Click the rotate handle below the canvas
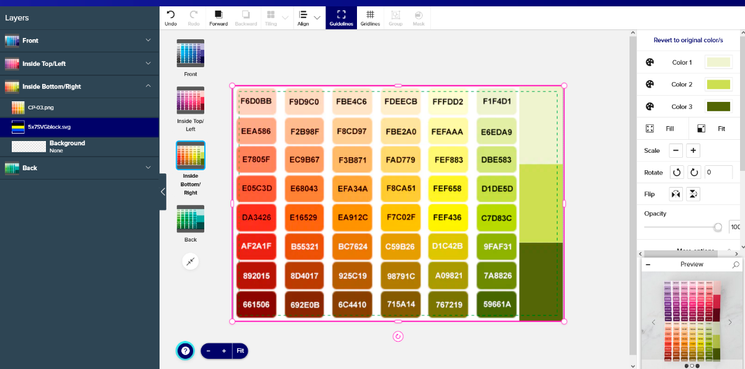Viewport: 745px width, 369px height. [x=398, y=336]
